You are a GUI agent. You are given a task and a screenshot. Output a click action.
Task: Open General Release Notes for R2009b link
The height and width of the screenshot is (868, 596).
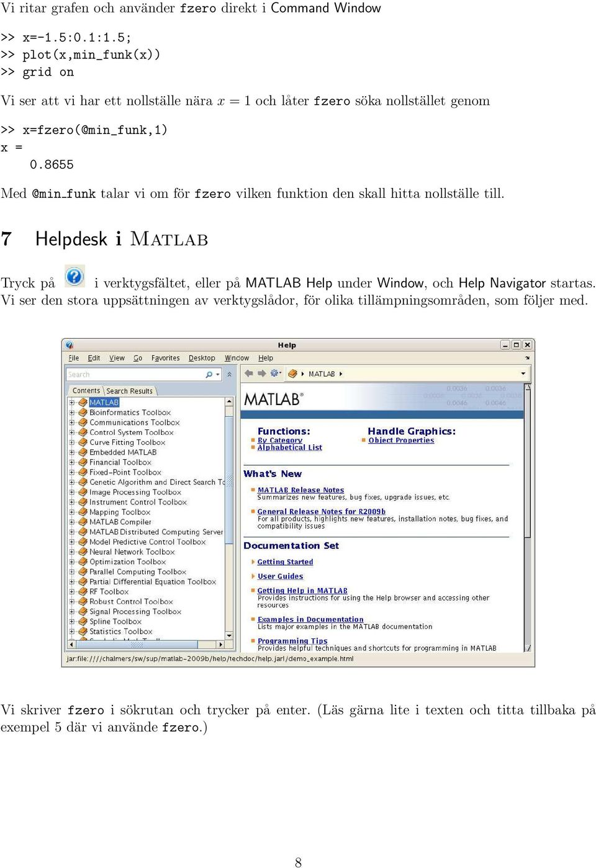pos(322,512)
